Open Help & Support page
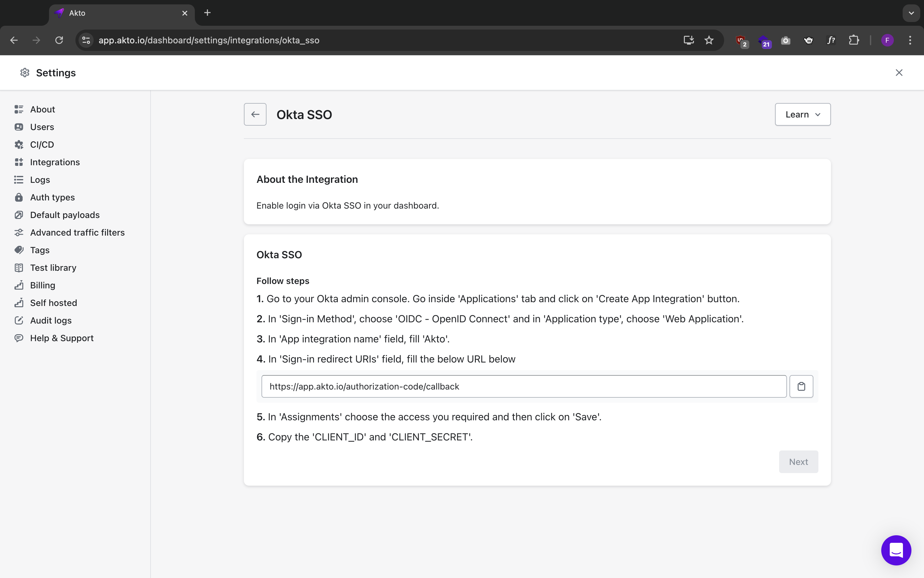The image size is (924, 578). [x=62, y=338]
